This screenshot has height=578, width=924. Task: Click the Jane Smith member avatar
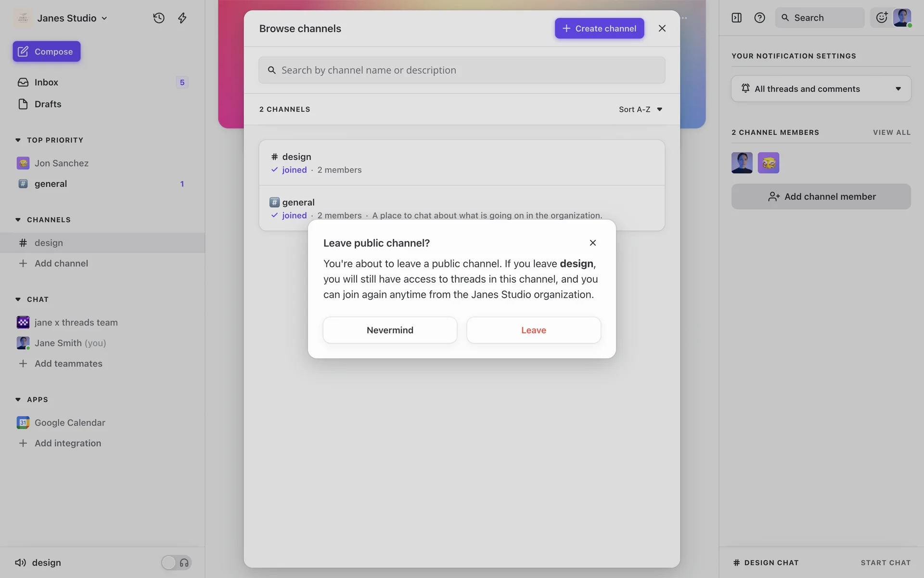[742, 163]
